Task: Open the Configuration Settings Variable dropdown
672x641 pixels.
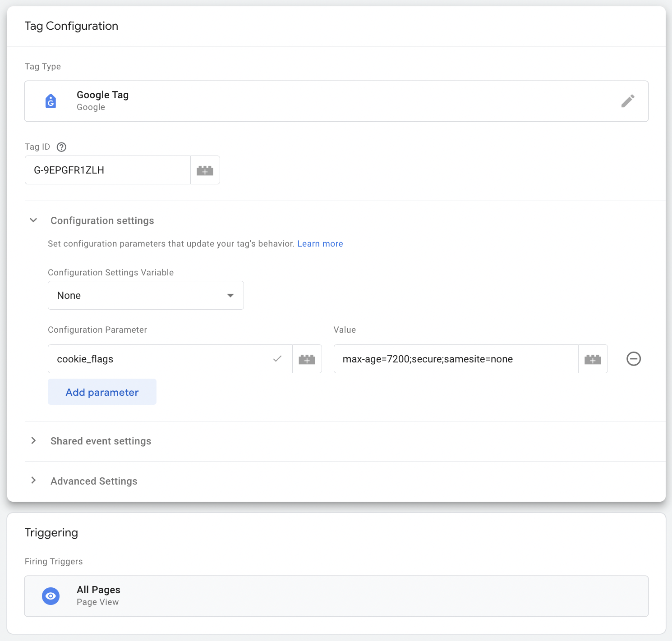Action: 146,295
